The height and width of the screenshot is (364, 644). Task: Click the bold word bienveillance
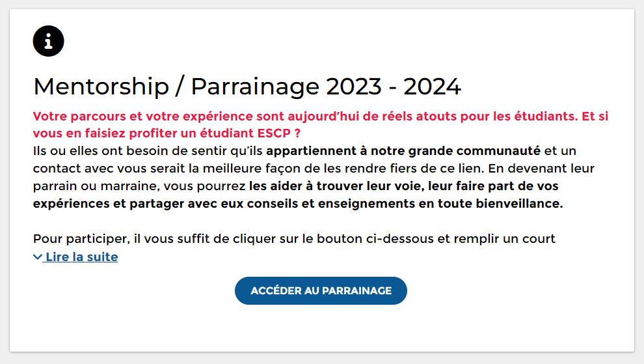click(x=519, y=204)
